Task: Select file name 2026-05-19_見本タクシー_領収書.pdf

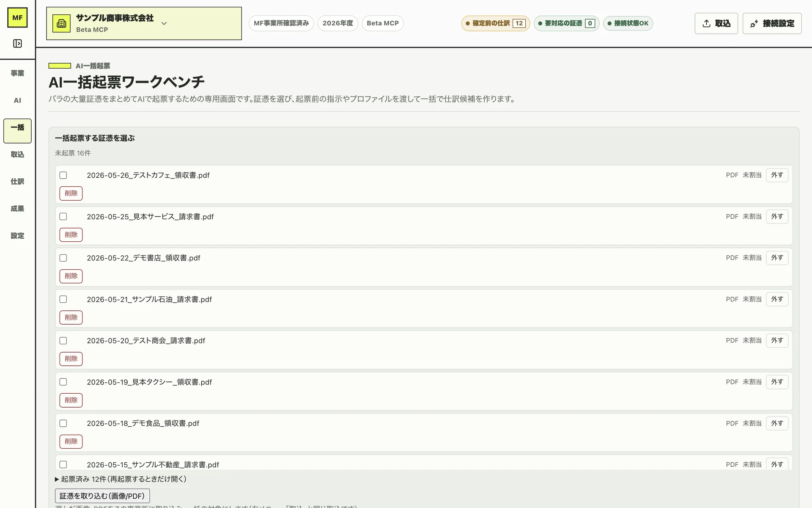Action: [149, 382]
